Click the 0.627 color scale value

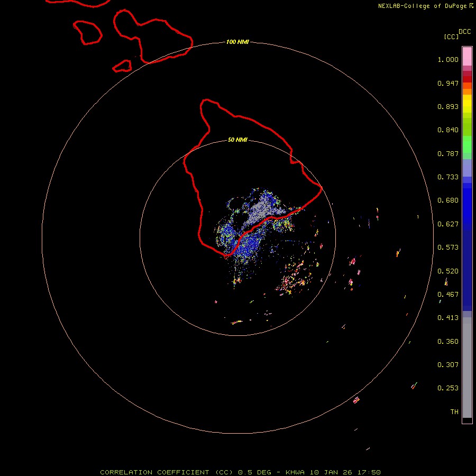pos(448,224)
